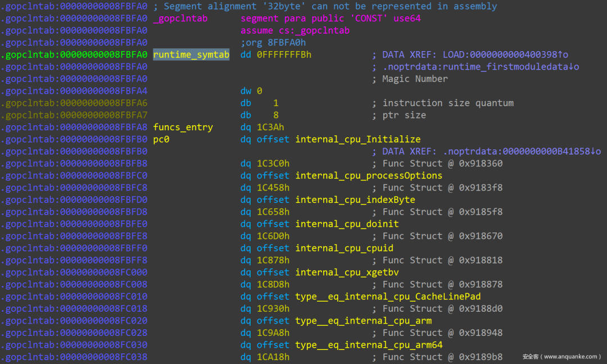
Task: Follow the .noptrdata:0000000000B41858 xref
Action: 522,151
